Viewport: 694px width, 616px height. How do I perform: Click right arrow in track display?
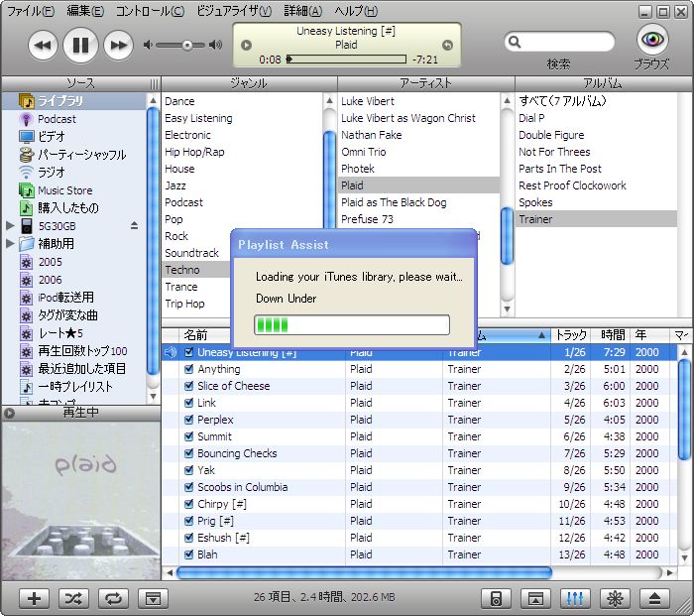tap(447, 46)
